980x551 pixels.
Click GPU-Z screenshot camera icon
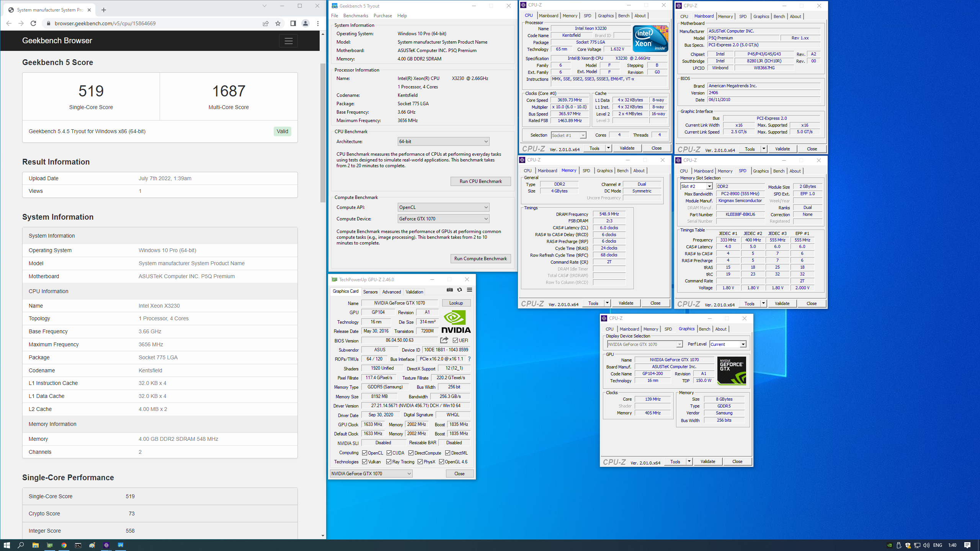click(450, 290)
